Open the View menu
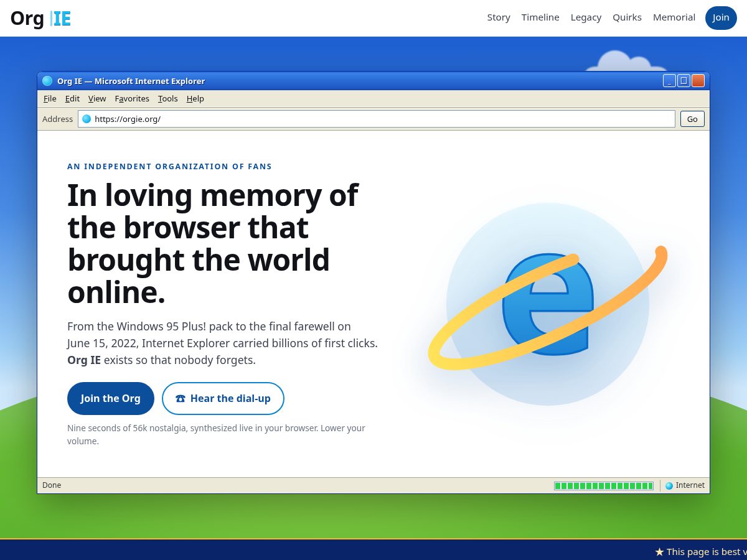This screenshot has width=747, height=560. 97,98
